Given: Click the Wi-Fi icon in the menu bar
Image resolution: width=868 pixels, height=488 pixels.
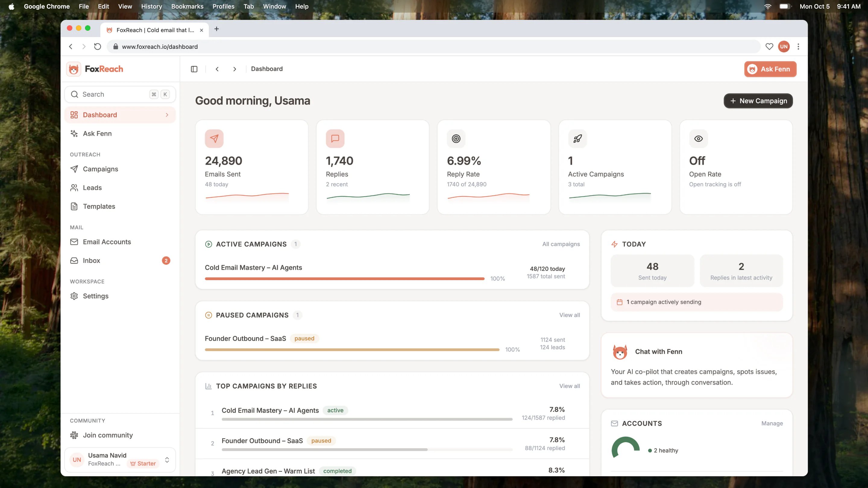Looking at the screenshot, I should pyautogui.click(x=768, y=6).
